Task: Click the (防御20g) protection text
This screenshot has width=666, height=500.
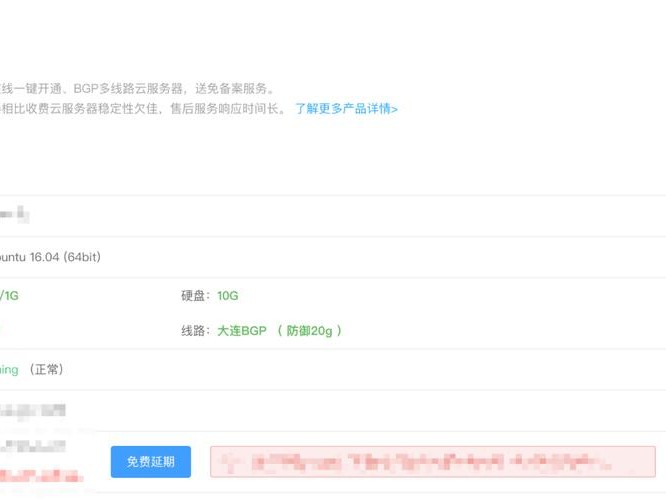Action: 309,331
